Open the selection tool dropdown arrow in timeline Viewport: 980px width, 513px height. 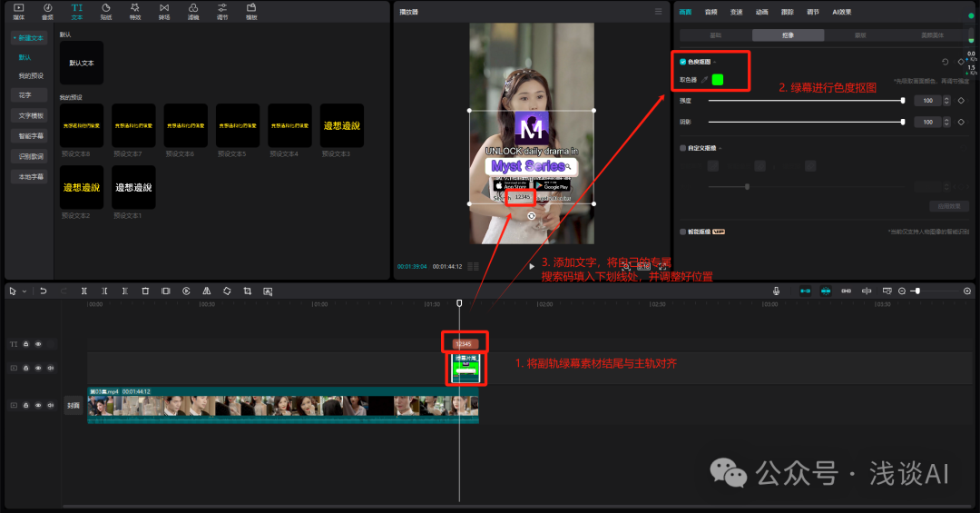[24, 291]
